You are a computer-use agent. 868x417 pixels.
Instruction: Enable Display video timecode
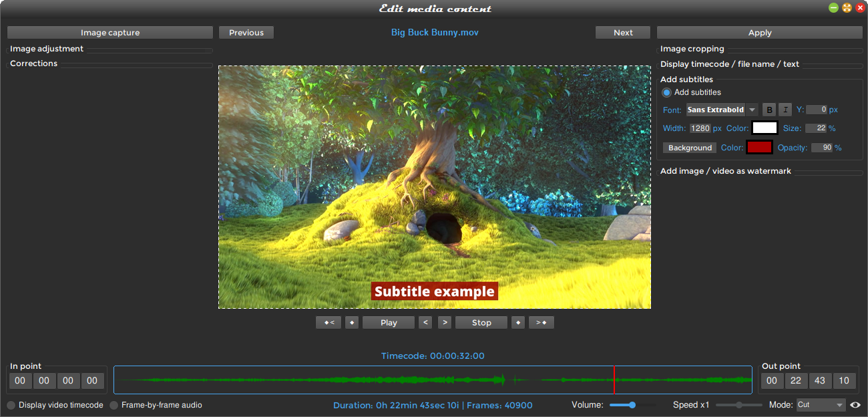pos(11,404)
